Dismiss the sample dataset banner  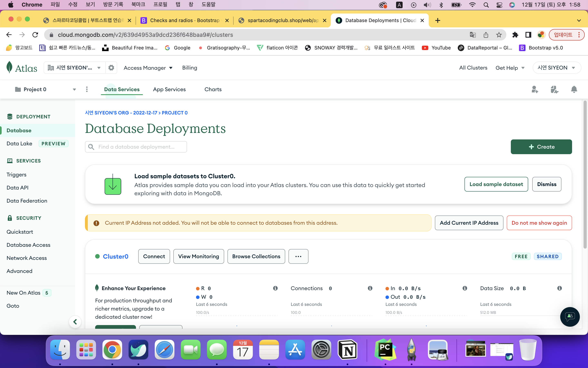pos(547,184)
